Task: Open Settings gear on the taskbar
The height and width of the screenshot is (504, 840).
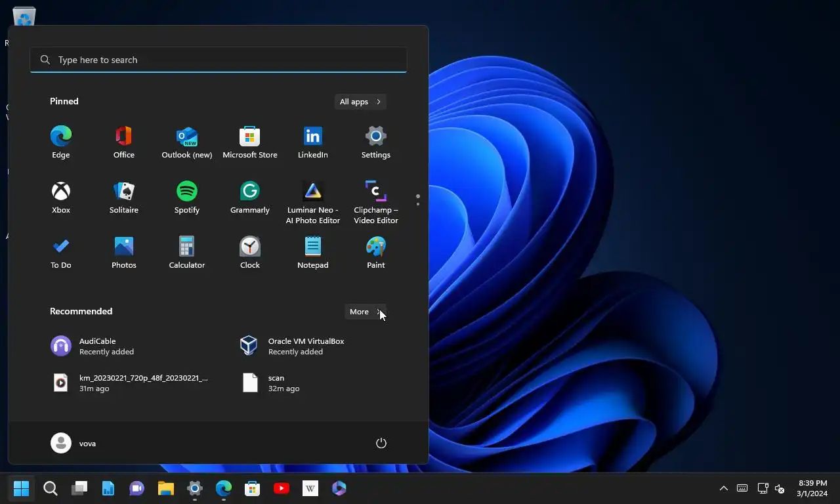Action: pos(195,488)
